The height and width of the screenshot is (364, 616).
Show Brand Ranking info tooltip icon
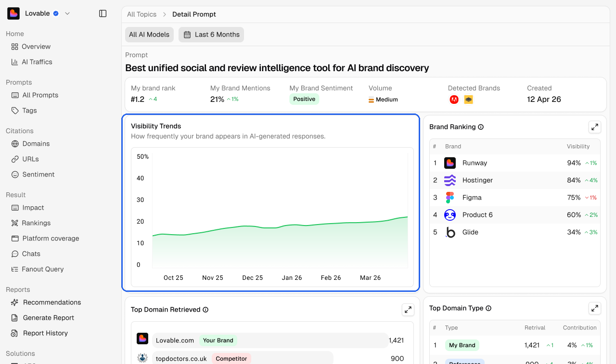click(481, 127)
